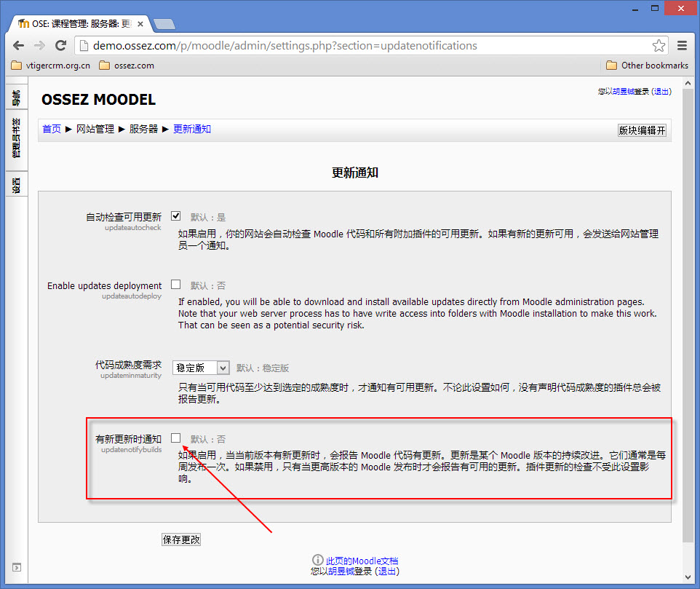Click the browser forward arrow

[40, 46]
